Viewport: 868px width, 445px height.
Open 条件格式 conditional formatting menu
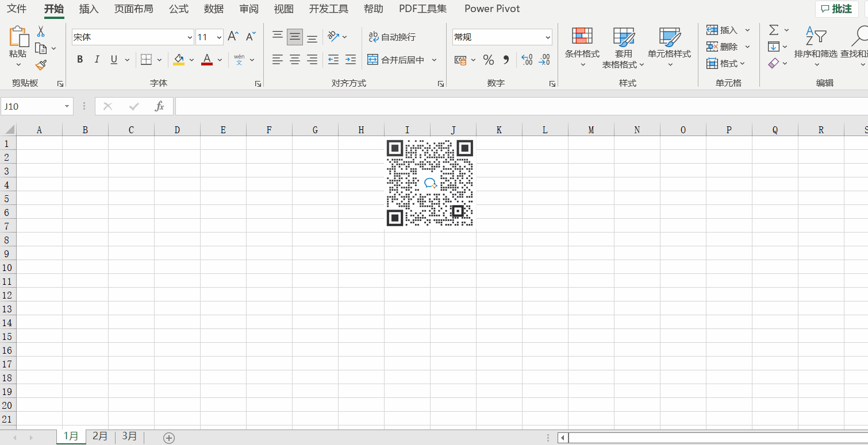[x=582, y=48]
